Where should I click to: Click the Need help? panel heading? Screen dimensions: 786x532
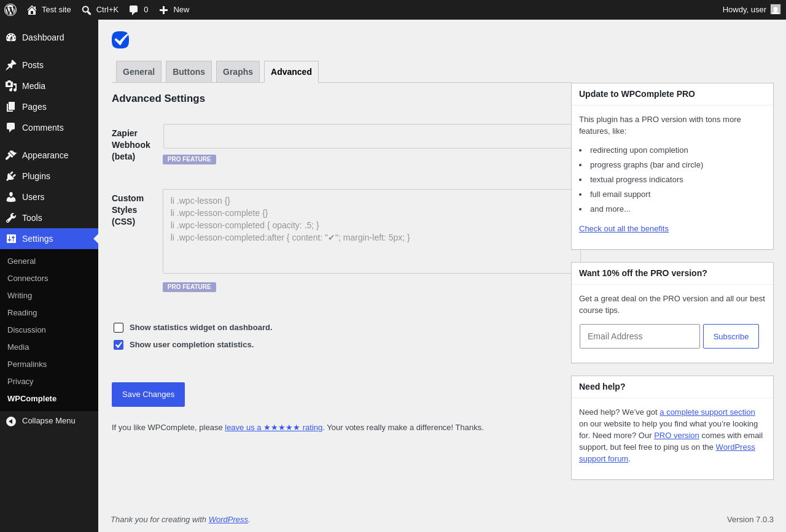coord(602,387)
